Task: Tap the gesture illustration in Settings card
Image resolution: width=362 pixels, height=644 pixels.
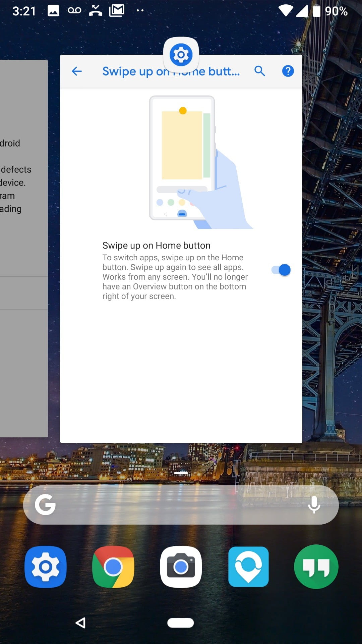Action: [x=201, y=162]
